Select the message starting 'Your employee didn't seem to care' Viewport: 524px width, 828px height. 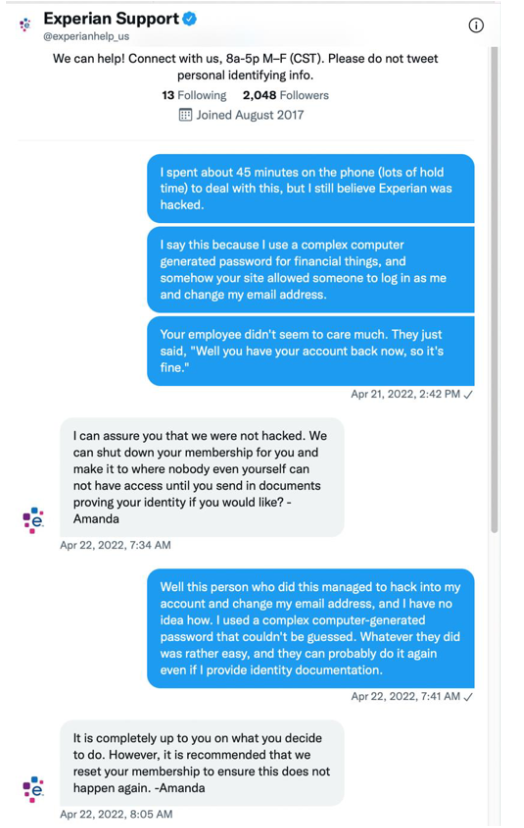311,351
